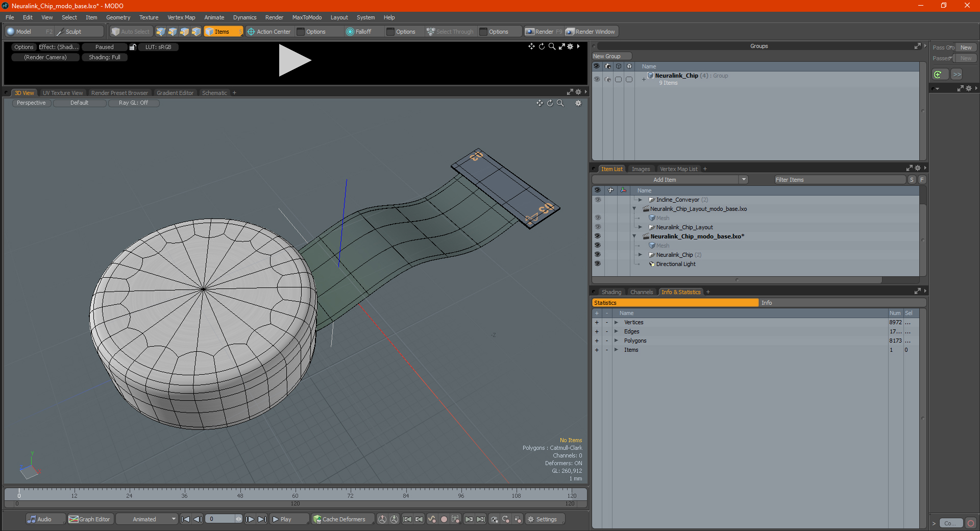The width and height of the screenshot is (980, 531).
Task: Open Animated key mode dropdown
Action: (x=147, y=519)
